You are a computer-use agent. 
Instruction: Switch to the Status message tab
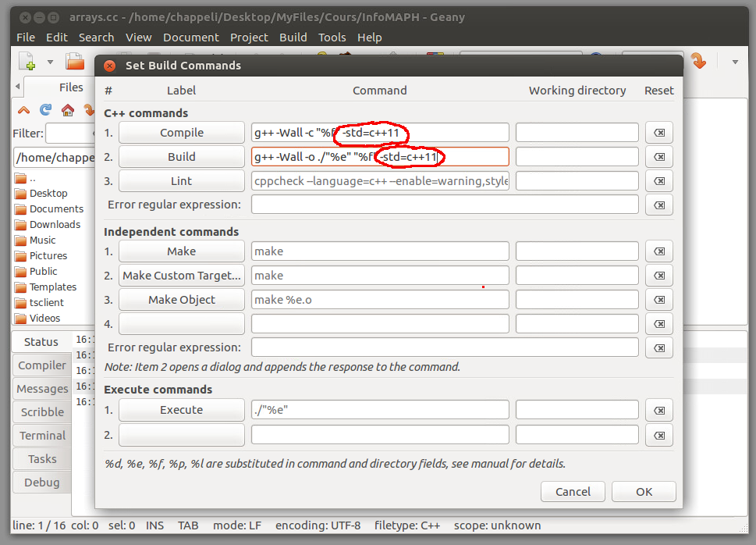pos(41,342)
